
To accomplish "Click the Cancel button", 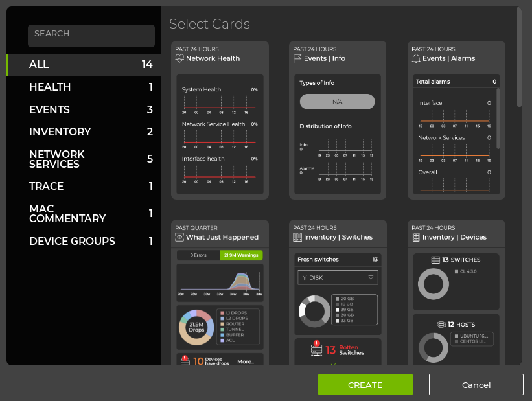I will click(476, 385).
